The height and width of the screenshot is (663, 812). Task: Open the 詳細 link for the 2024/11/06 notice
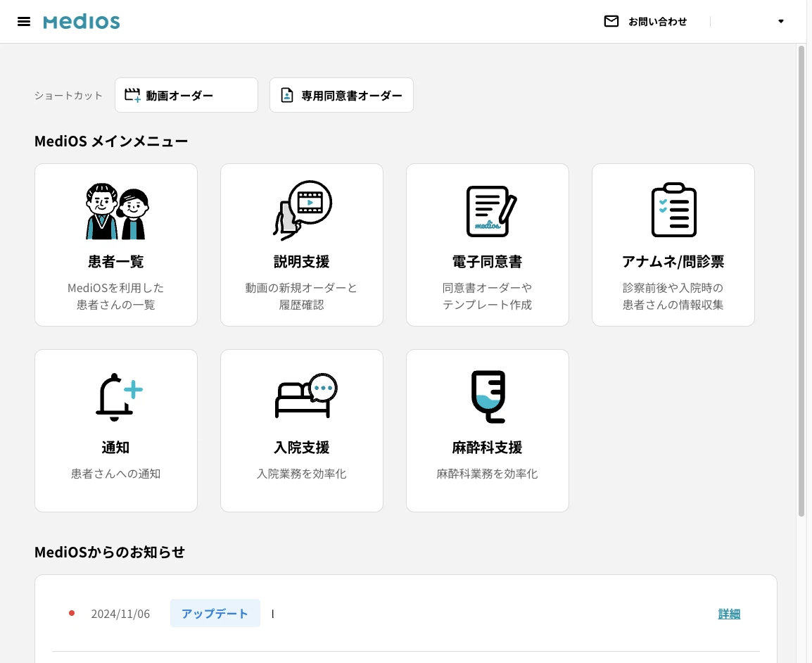click(x=729, y=614)
